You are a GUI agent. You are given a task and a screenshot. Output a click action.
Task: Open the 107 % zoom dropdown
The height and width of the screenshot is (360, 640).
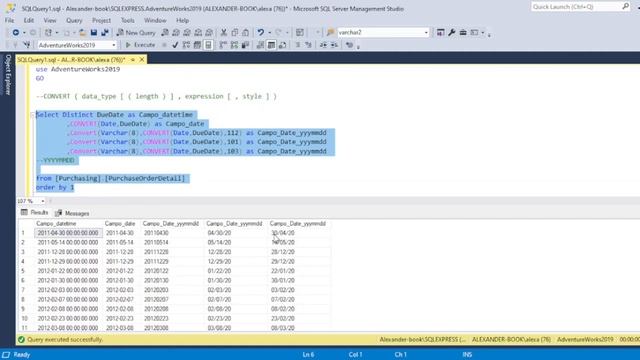42,201
